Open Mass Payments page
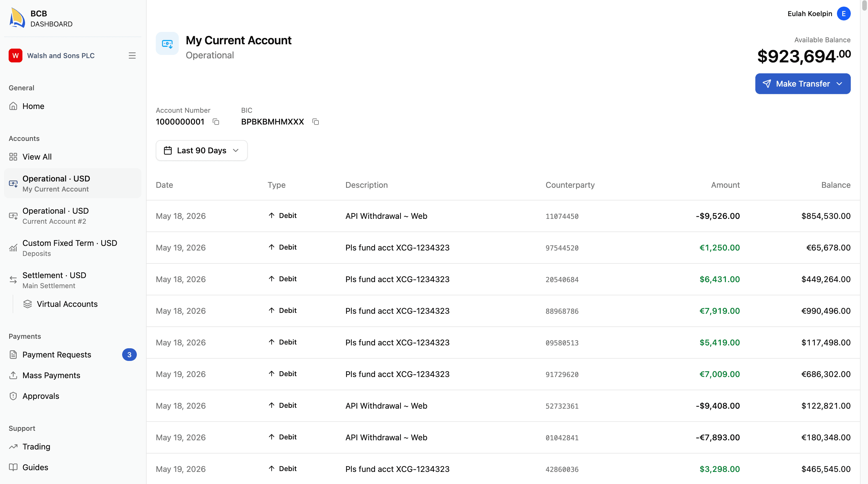This screenshot has height=484, width=868. tap(72, 375)
